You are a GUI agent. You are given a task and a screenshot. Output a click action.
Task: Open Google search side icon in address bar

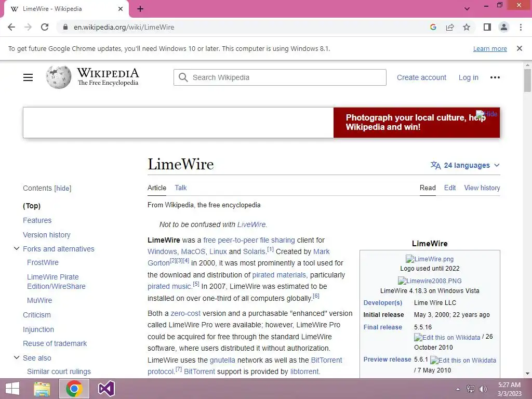pos(433,27)
